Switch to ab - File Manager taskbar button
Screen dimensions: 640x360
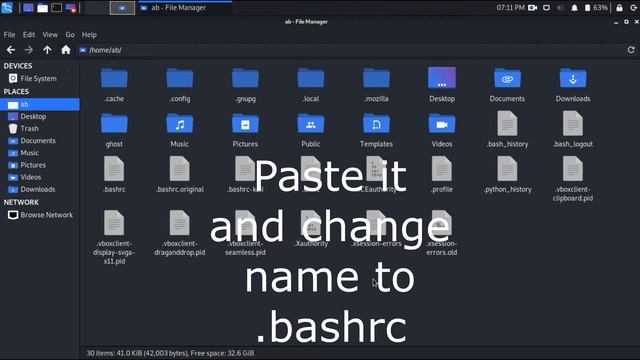coord(185,7)
